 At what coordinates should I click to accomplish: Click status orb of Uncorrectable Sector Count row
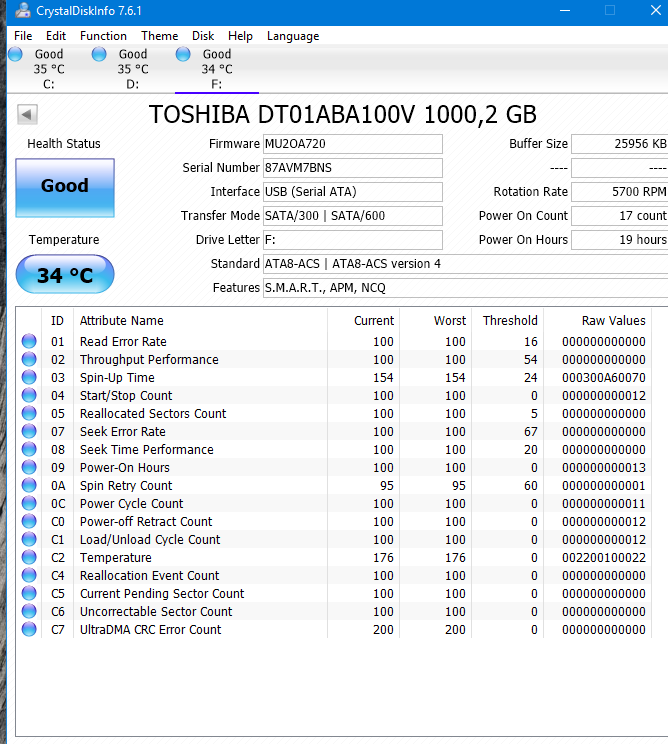click(29, 612)
